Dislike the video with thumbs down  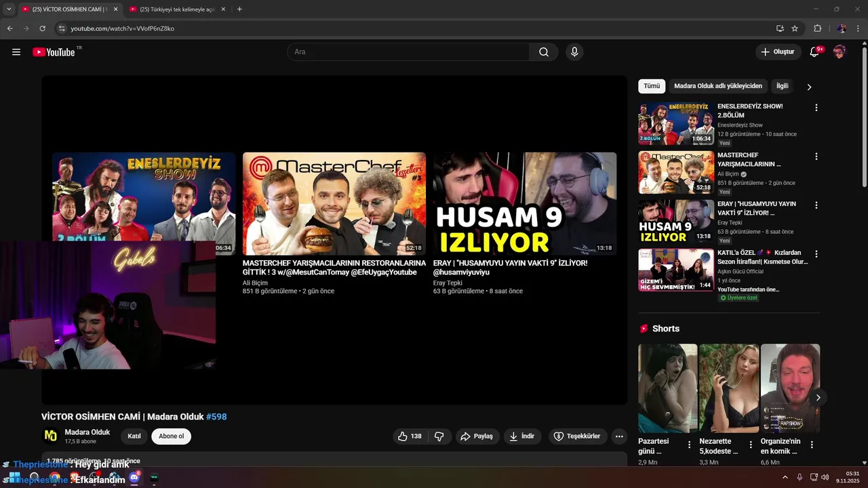click(x=439, y=436)
